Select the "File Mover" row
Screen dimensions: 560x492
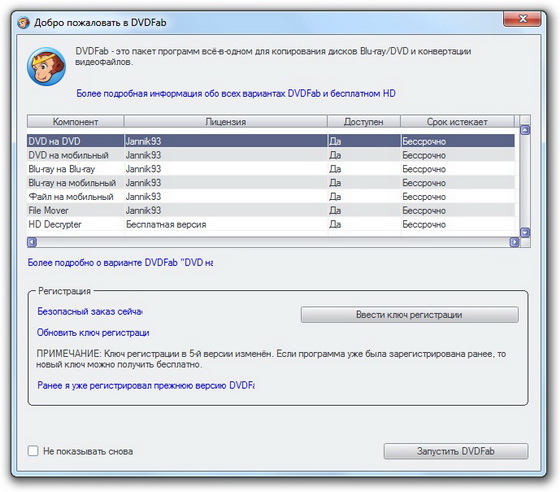tap(271, 211)
